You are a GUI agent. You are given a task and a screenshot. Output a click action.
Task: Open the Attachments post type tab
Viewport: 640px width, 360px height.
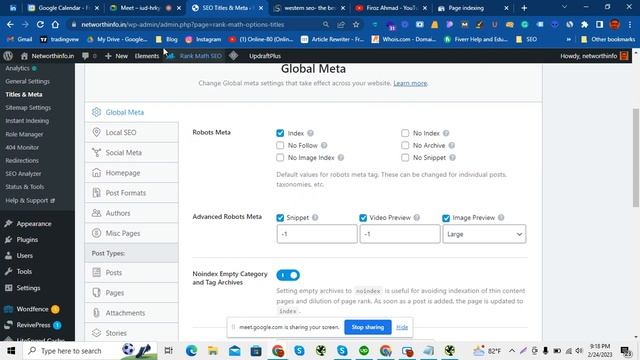(x=131, y=313)
